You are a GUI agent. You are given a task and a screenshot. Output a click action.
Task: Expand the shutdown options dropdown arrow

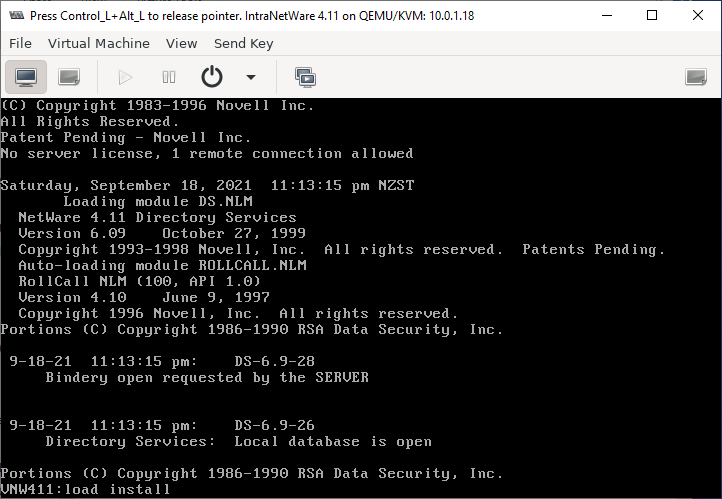tap(251, 77)
